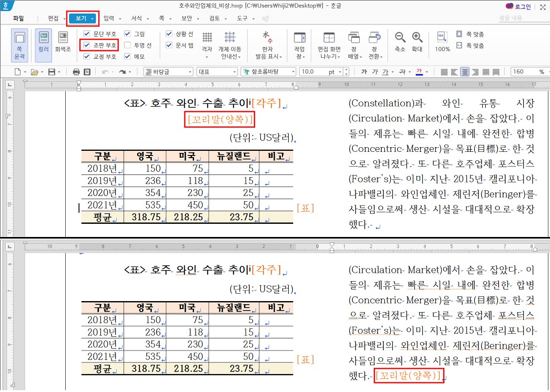The image size is (550, 392).
Task: Increase font size with stepper arrow
Action: click(347, 70)
